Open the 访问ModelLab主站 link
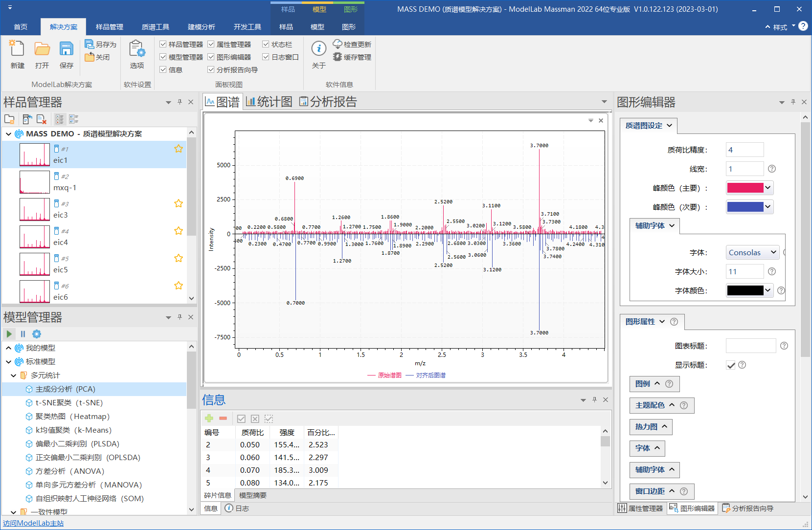The height and width of the screenshot is (530, 812). tap(33, 523)
